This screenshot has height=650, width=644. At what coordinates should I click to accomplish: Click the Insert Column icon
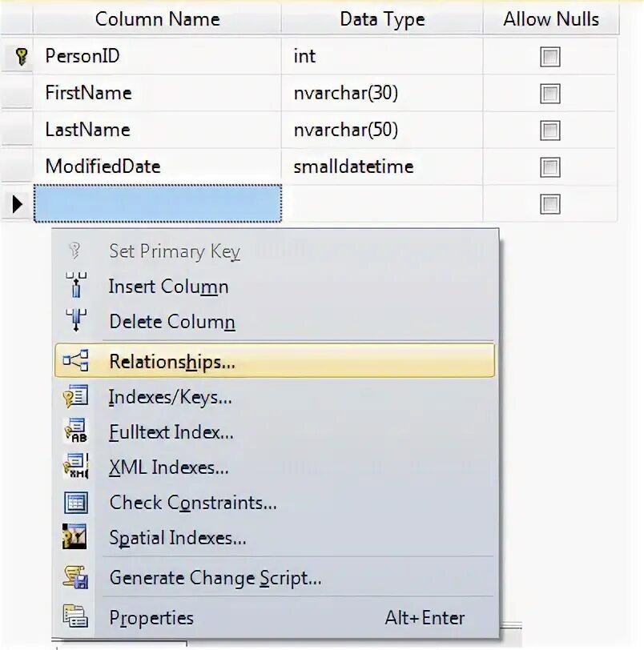75,287
